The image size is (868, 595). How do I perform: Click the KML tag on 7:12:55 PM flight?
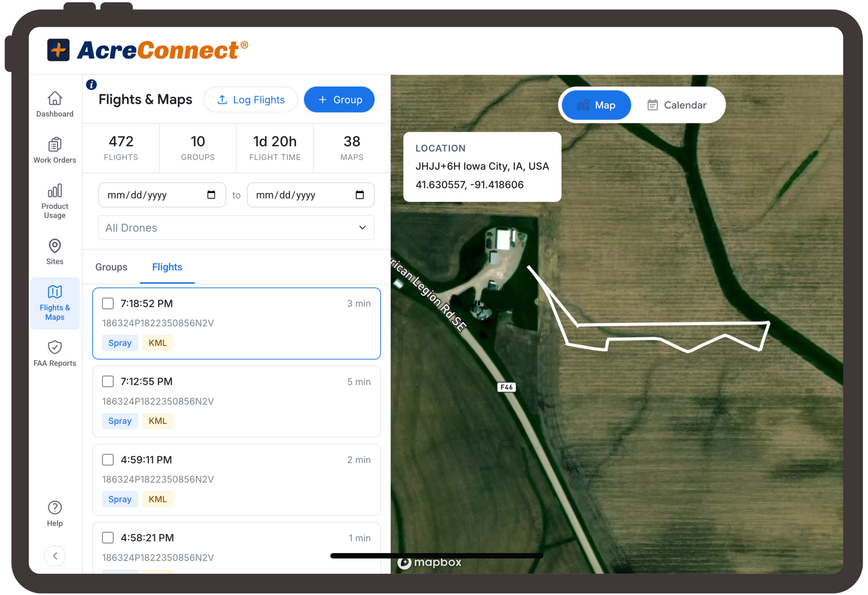(158, 421)
